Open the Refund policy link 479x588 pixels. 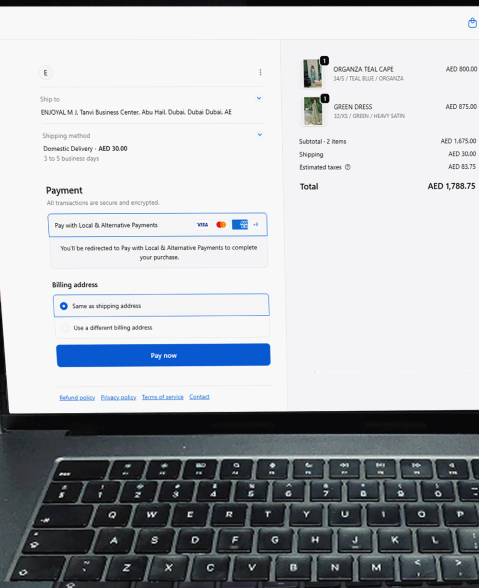pos(77,398)
